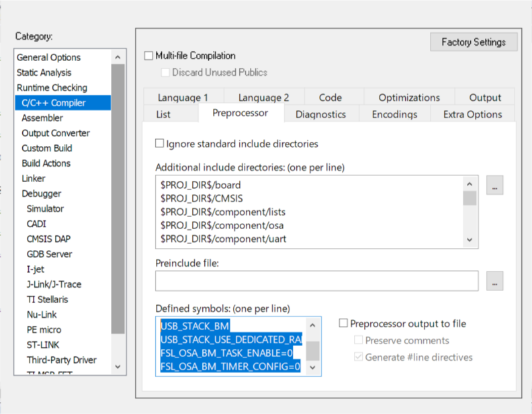The image size is (532, 414).
Task: Click browse button for include directories
Action: (494, 186)
